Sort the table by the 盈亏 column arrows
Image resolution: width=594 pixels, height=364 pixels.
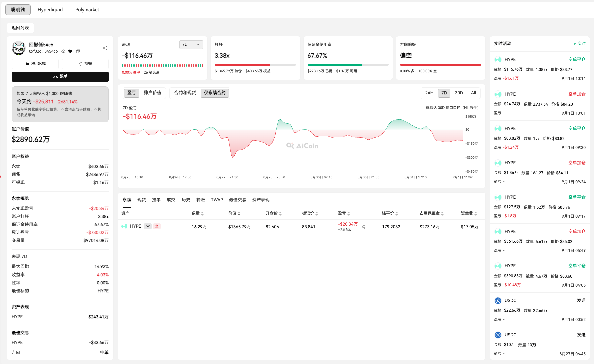pyautogui.click(x=349, y=213)
